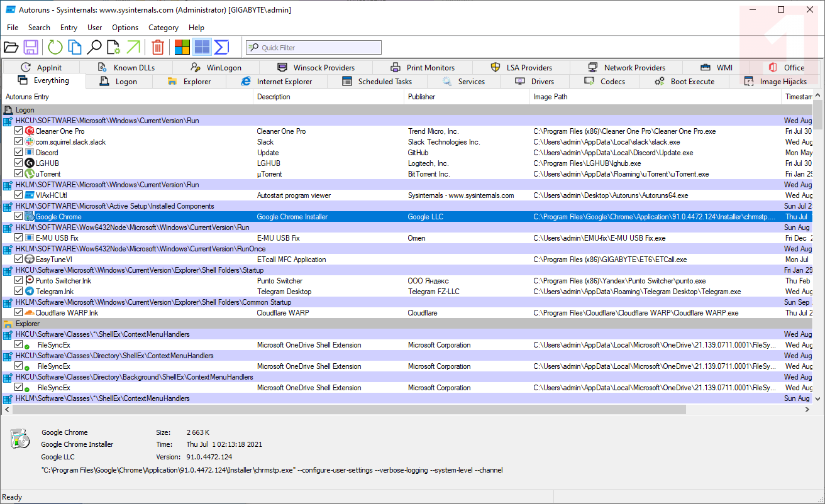Switch to the Scheduled Tasks tab
825x504 pixels.
384,82
